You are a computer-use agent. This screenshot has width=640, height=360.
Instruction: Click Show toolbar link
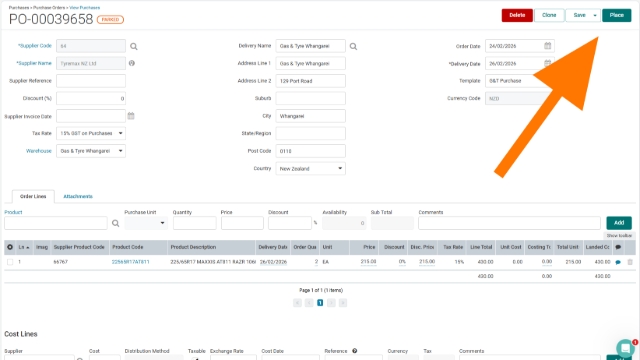(x=619, y=236)
